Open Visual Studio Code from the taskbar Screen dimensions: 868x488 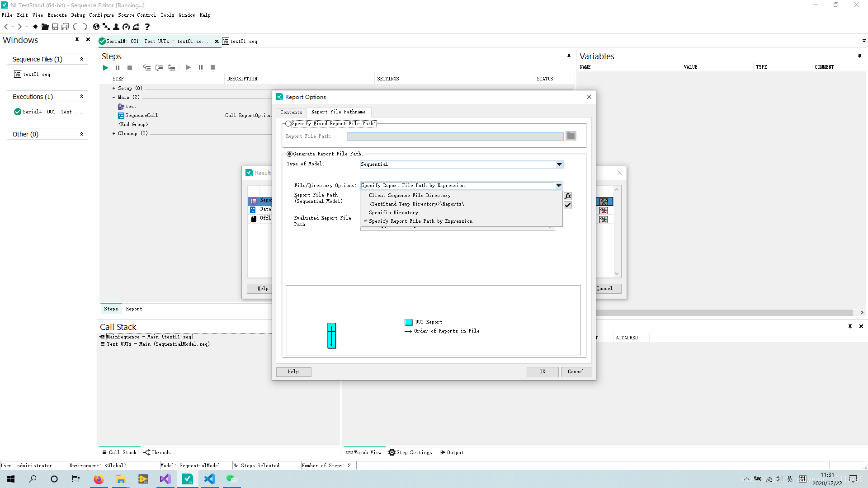(209, 479)
